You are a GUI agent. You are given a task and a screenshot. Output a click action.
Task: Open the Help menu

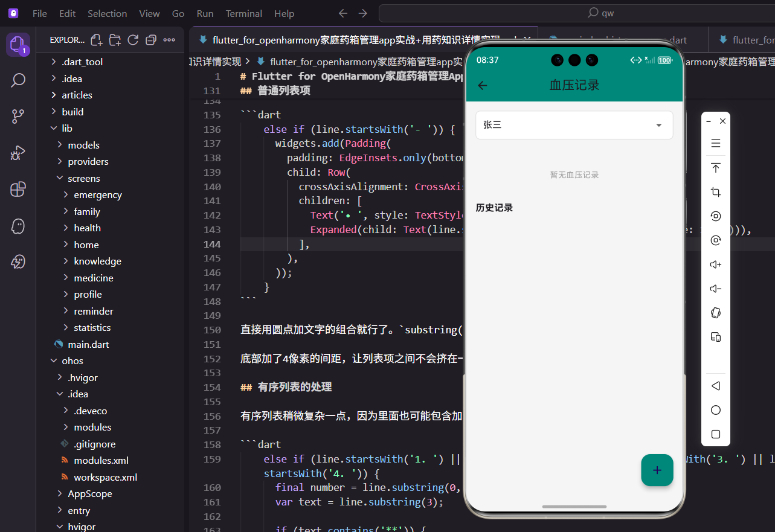pos(285,13)
